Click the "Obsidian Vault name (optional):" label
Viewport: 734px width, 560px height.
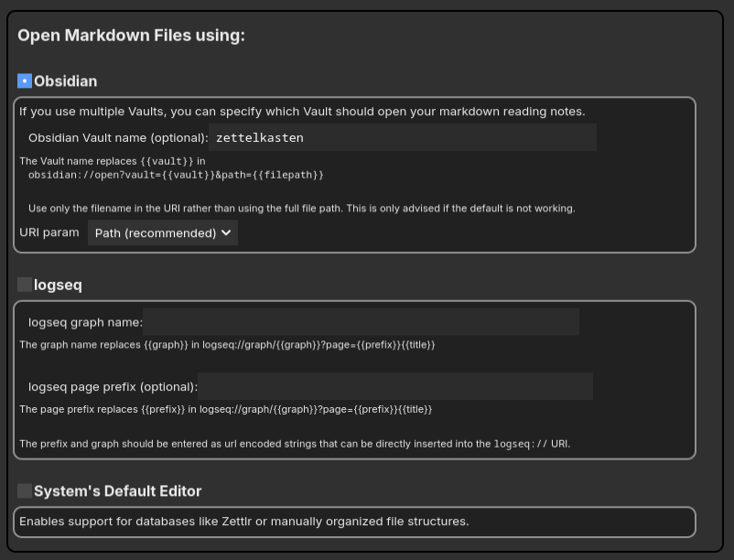click(x=118, y=138)
